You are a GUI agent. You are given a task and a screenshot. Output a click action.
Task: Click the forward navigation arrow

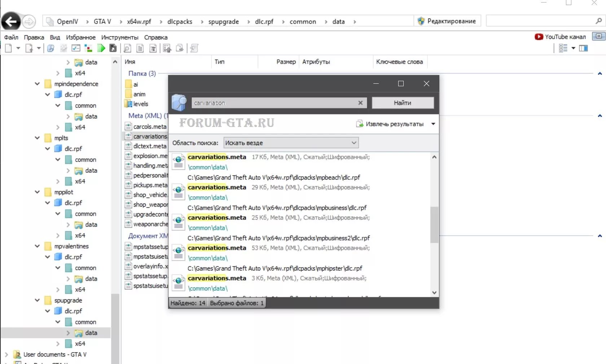(29, 22)
